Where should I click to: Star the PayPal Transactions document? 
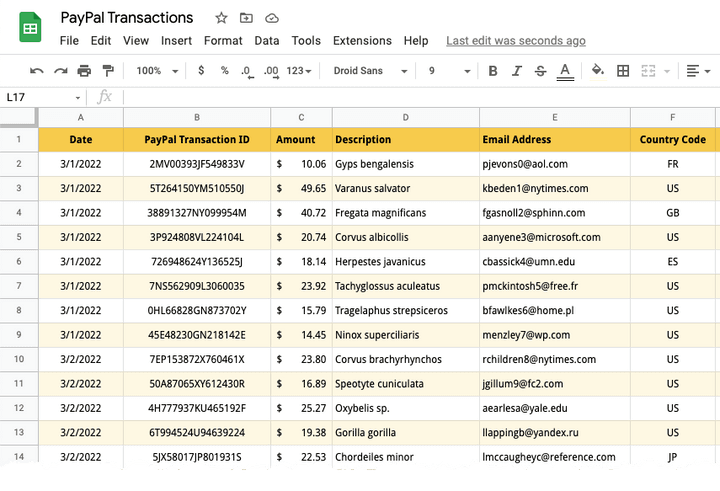click(x=221, y=18)
